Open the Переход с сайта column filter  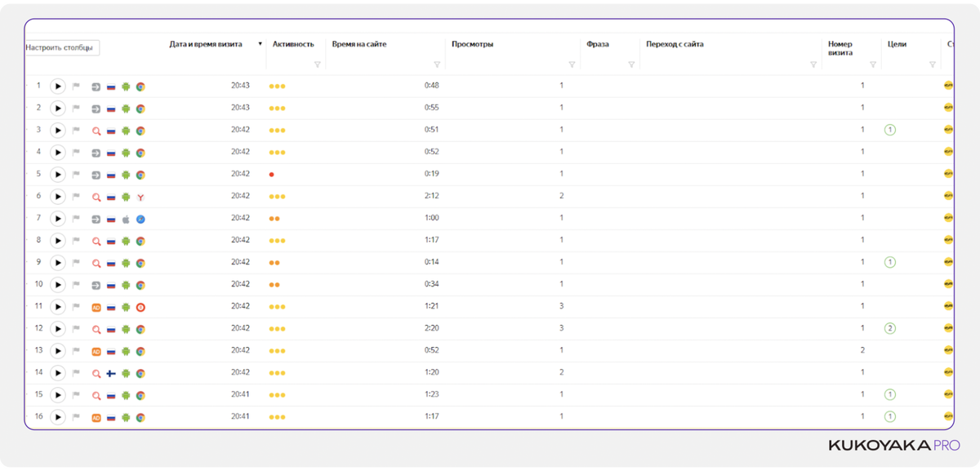tap(813, 64)
